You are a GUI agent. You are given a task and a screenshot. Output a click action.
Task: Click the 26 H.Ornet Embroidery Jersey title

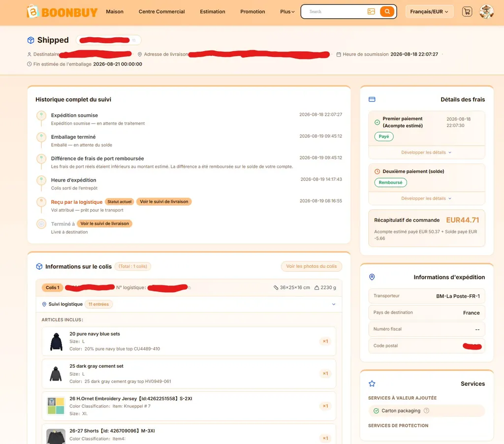tap(131, 398)
